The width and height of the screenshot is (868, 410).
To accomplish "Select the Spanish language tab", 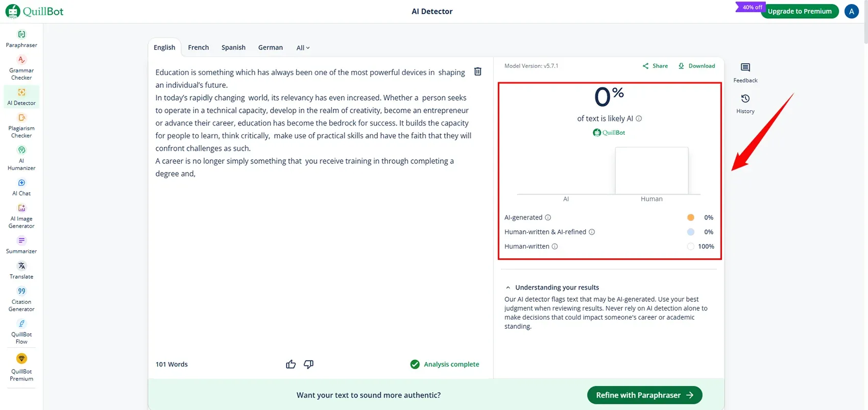I will (233, 47).
